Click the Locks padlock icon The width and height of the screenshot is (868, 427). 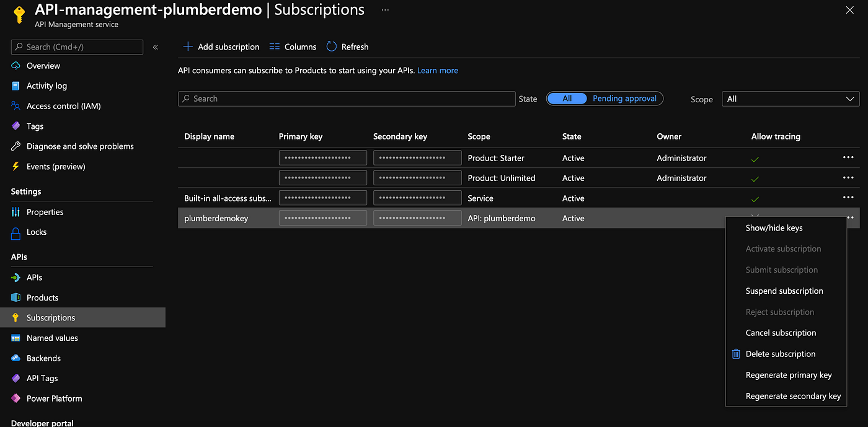(x=16, y=232)
